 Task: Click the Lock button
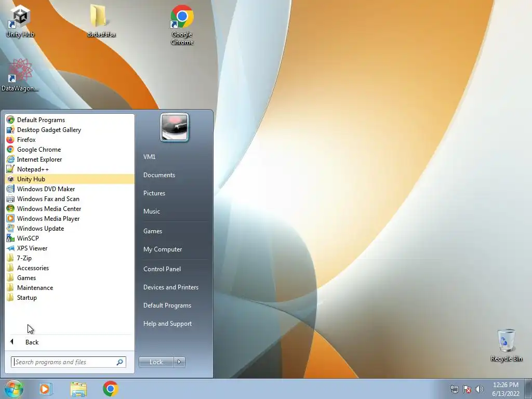pos(156,362)
